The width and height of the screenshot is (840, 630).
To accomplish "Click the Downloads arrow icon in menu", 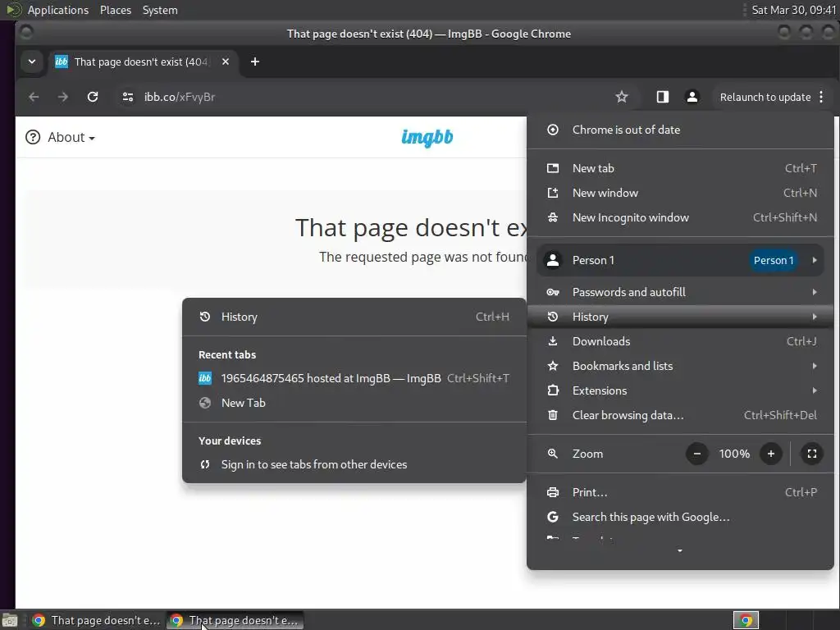I will coord(553,341).
